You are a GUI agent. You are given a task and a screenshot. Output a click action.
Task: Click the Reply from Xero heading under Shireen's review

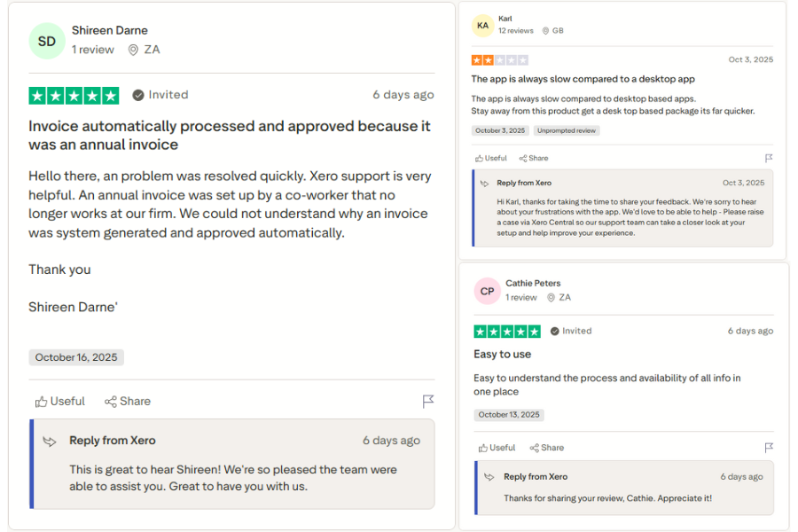point(112,440)
